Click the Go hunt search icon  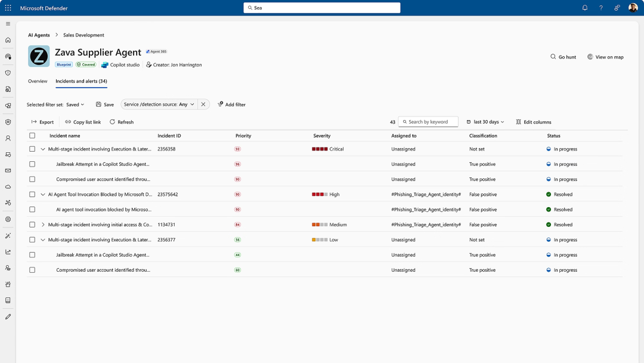click(553, 57)
